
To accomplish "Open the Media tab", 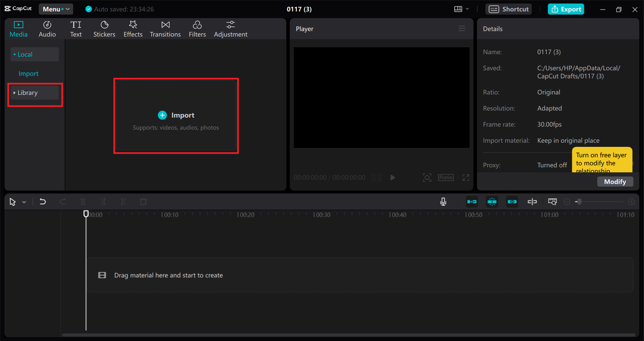I will tap(19, 29).
